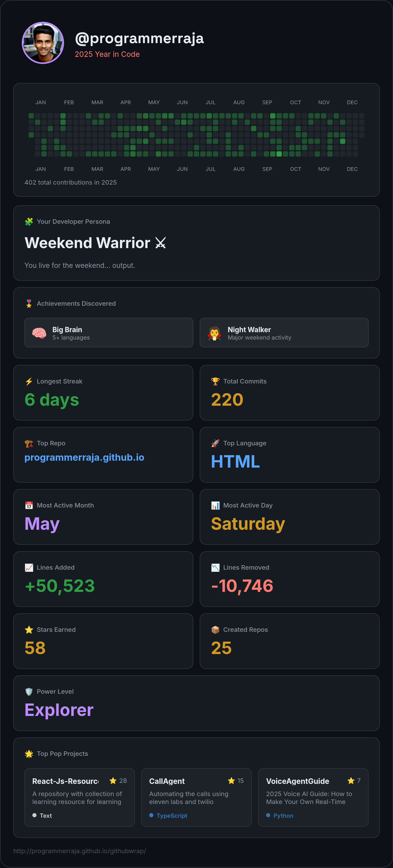This screenshot has height=868, width=393.
Task: Click the star count on React-Js-Resource
Action: point(118,781)
